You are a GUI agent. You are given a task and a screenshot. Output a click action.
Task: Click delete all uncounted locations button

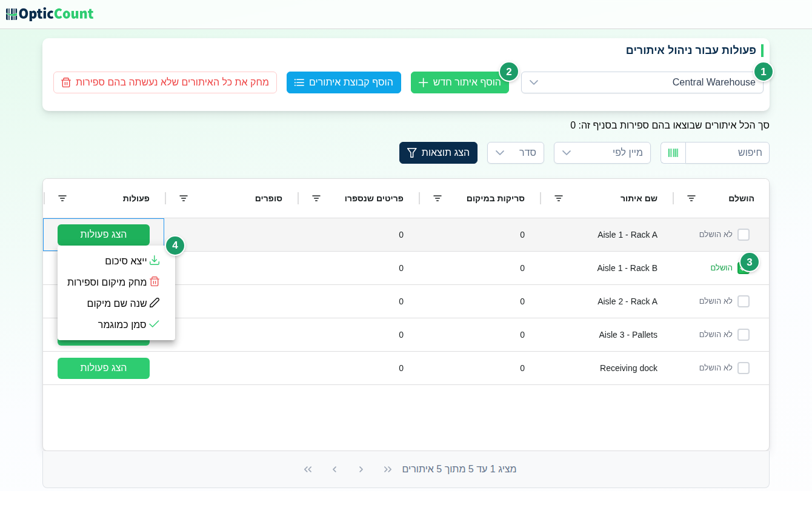[165, 82]
